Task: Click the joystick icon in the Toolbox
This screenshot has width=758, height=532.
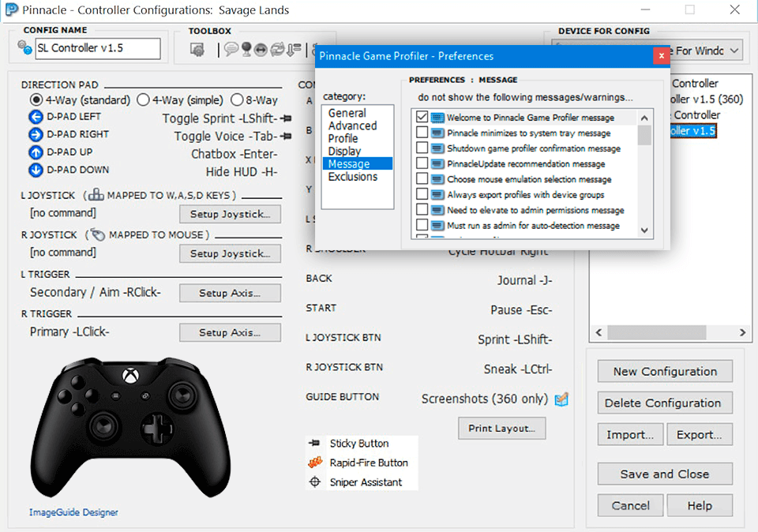Action: [247, 49]
